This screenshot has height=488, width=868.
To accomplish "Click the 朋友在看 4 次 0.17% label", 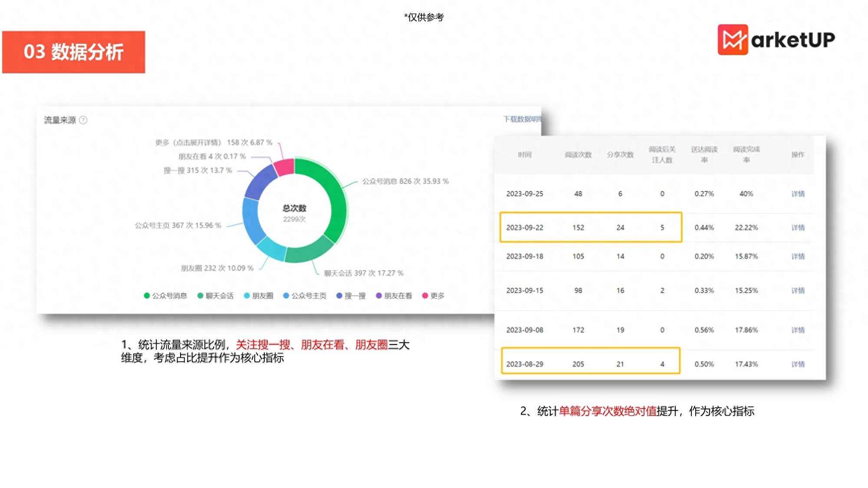I will click(x=212, y=156).
